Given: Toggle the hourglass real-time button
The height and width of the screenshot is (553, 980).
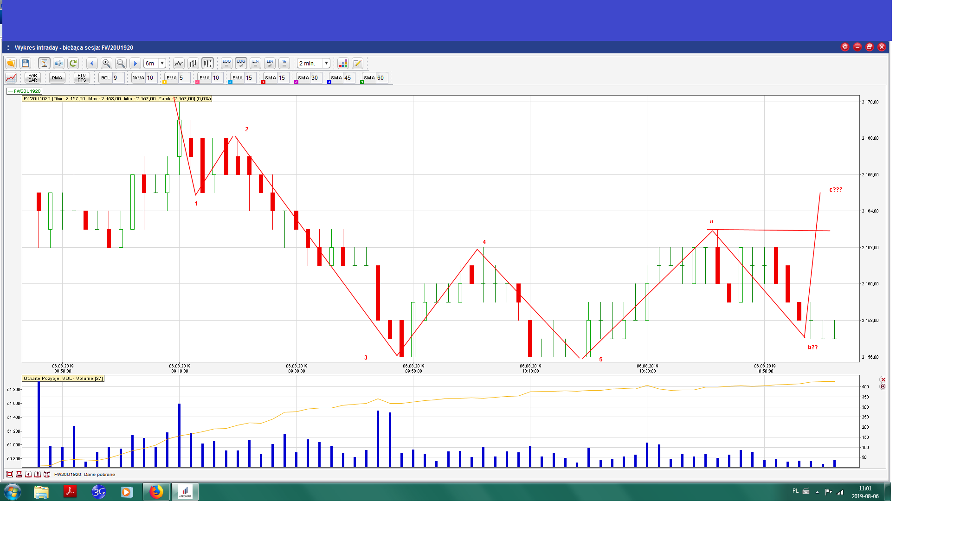Looking at the screenshot, I should coord(44,63).
